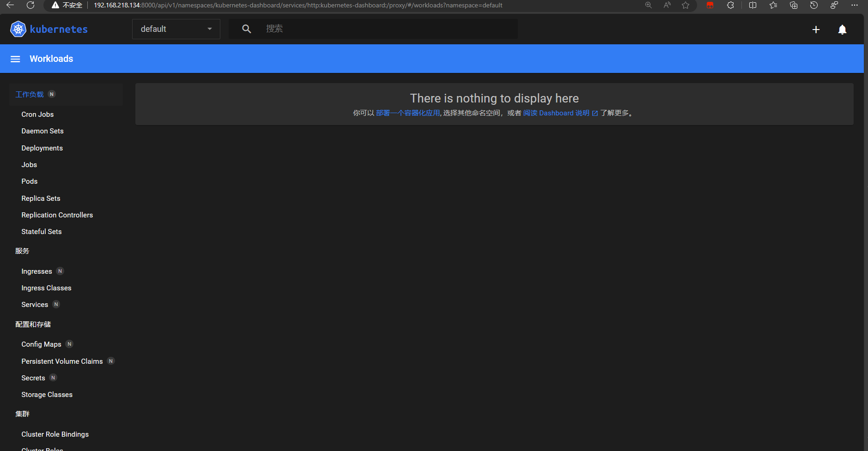Open Replication Controllers page
The height and width of the screenshot is (451, 868).
[x=57, y=215]
